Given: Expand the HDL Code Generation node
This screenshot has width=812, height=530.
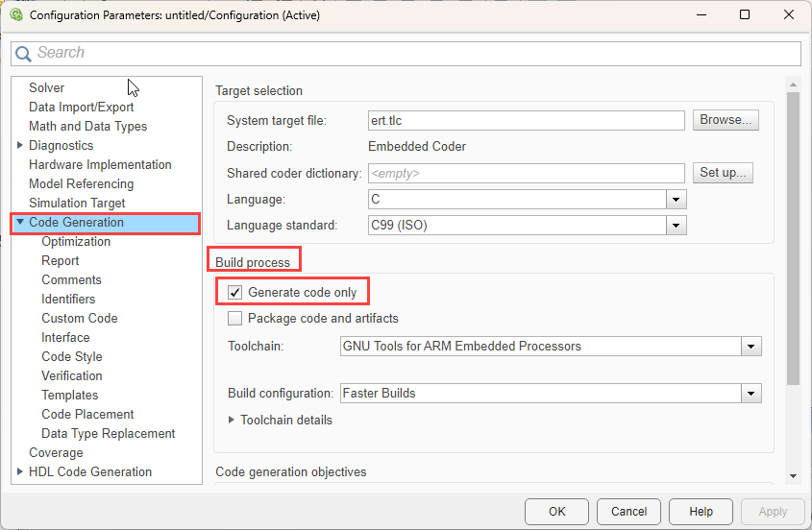Looking at the screenshot, I should [20, 471].
